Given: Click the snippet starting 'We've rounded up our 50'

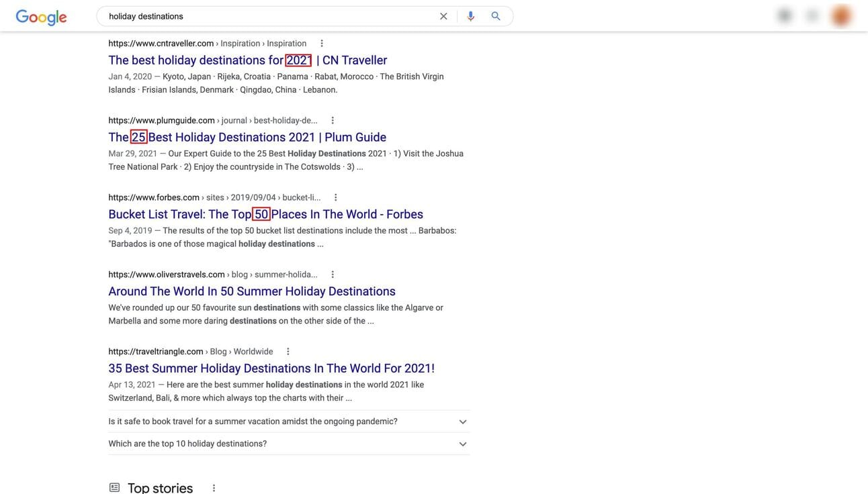Looking at the screenshot, I should 275,314.
